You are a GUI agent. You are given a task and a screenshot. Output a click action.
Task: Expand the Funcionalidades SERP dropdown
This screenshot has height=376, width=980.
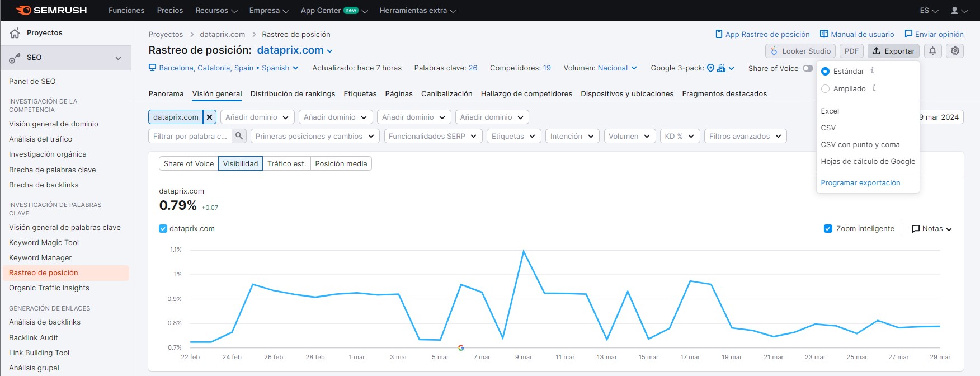(433, 136)
